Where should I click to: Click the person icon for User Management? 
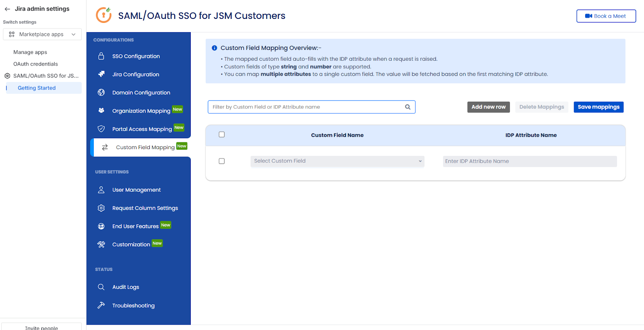click(x=101, y=190)
